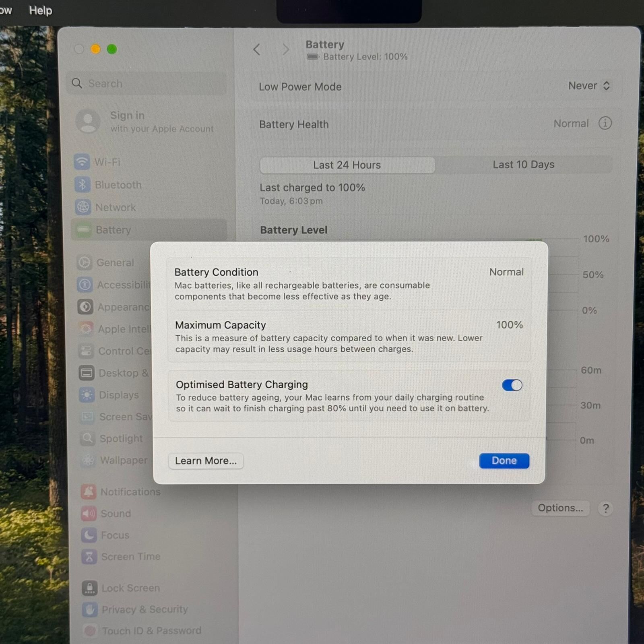The image size is (644, 644).
Task: Click the Sound speaker icon
Action: tap(89, 513)
